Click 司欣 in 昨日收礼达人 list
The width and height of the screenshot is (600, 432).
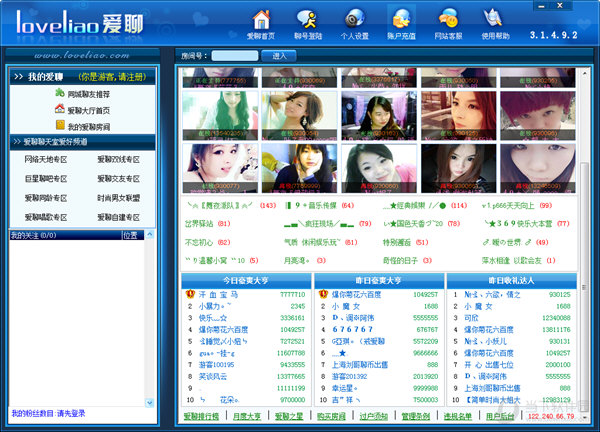(471, 318)
